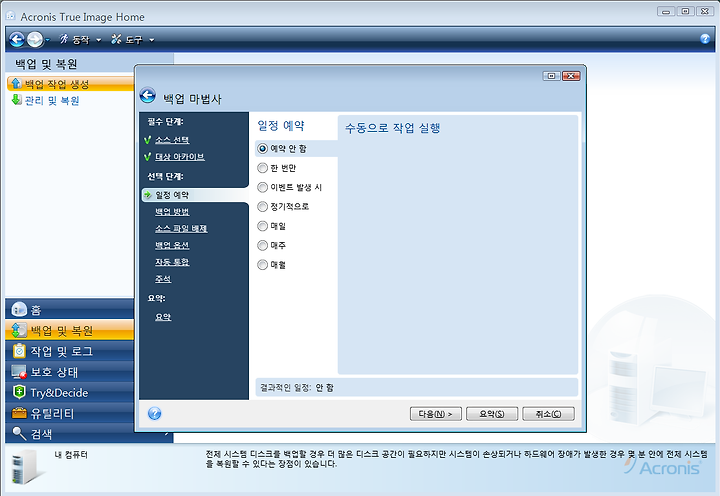Open the 백업 방법 step link
Viewport: 720px width, 496px height.
point(172,212)
